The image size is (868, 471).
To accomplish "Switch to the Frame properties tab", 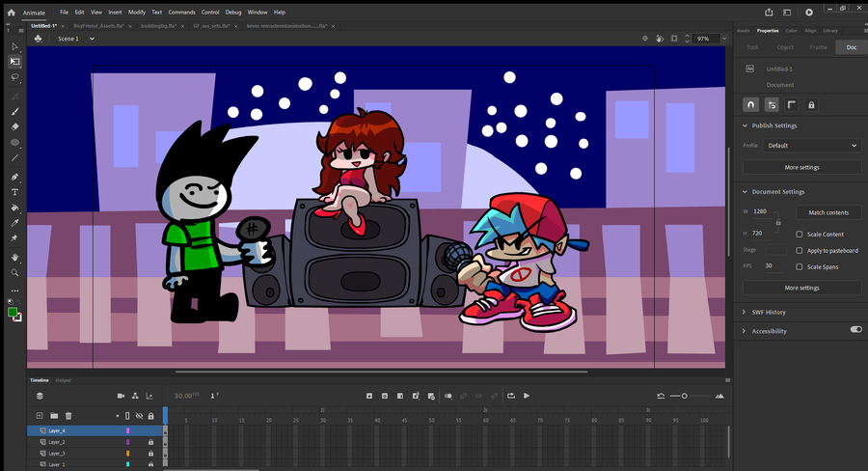I will click(818, 47).
